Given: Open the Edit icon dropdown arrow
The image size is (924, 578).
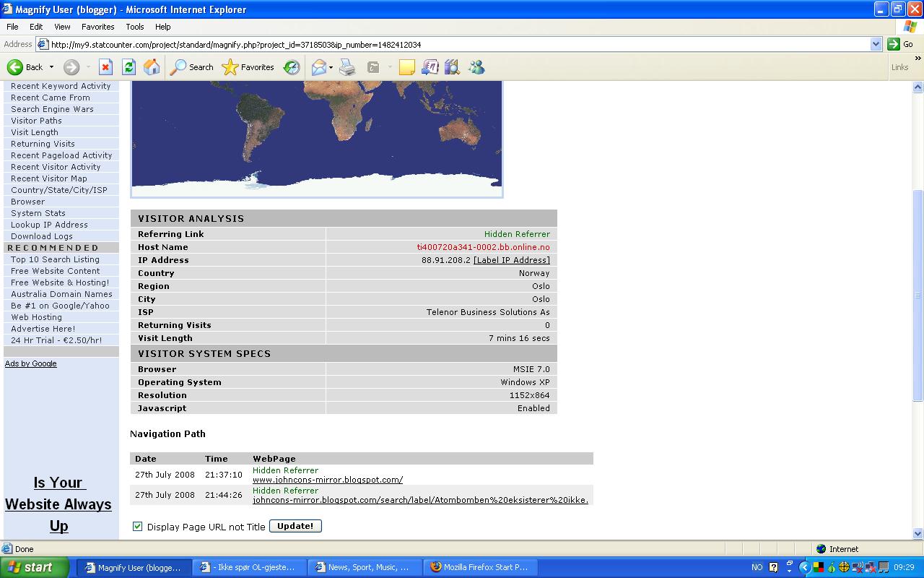Looking at the screenshot, I should [390, 67].
